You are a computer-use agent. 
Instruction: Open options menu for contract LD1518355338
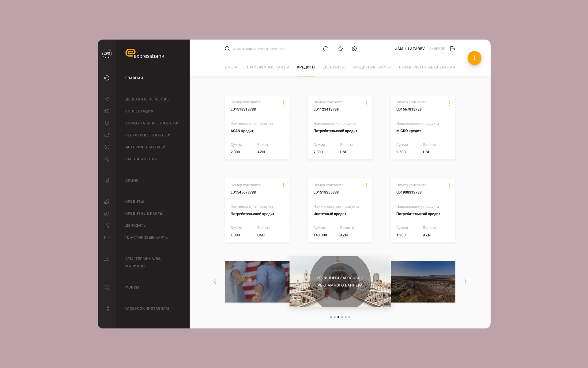[x=366, y=186]
